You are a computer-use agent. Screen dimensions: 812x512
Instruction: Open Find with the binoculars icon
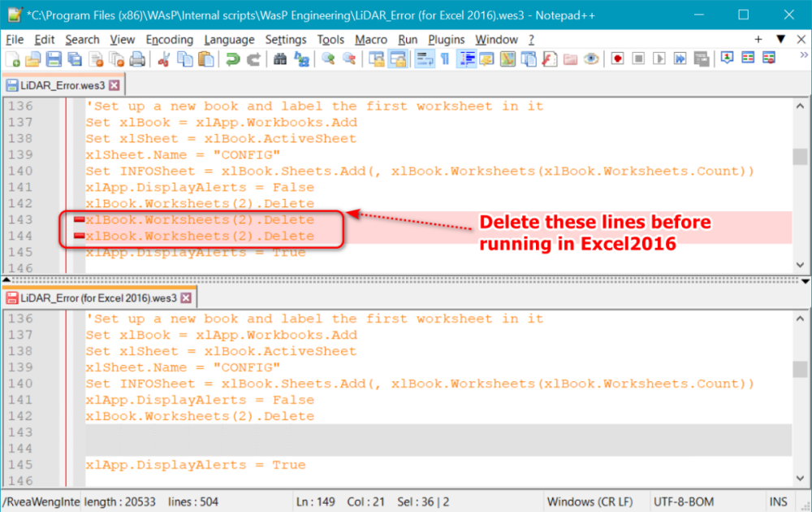pos(280,59)
